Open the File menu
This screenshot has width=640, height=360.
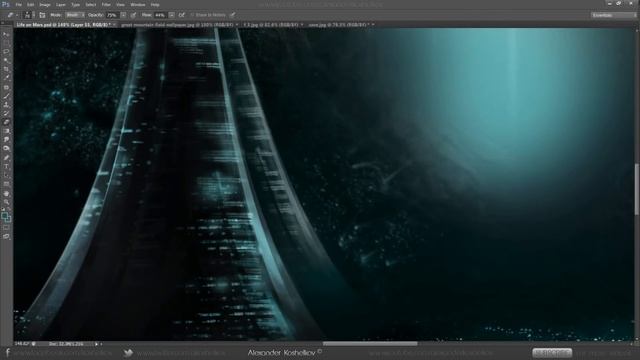[18, 4]
